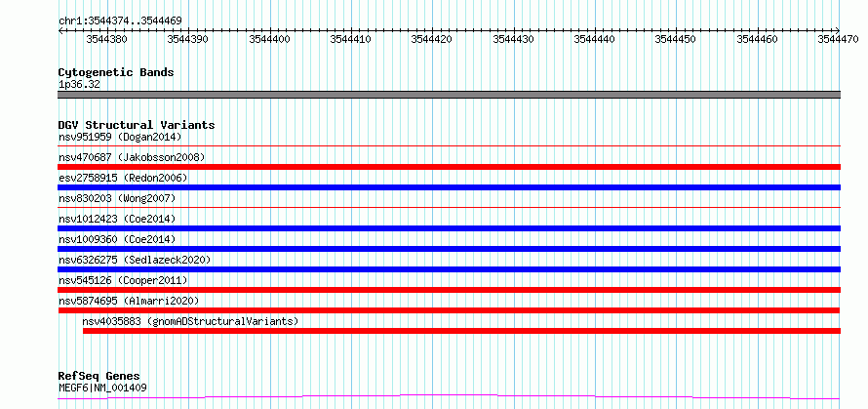Open variant nsv545126 (Cooper2011) label
This screenshot has width=868, height=409.
click(123, 280)
